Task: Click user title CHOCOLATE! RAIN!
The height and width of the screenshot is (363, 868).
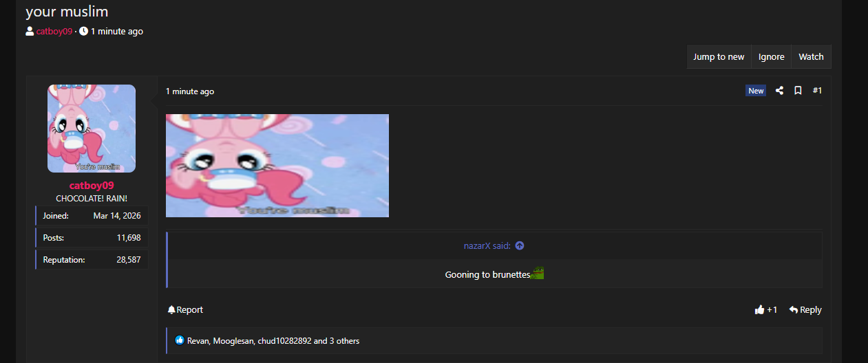Action: coord(92,199)
